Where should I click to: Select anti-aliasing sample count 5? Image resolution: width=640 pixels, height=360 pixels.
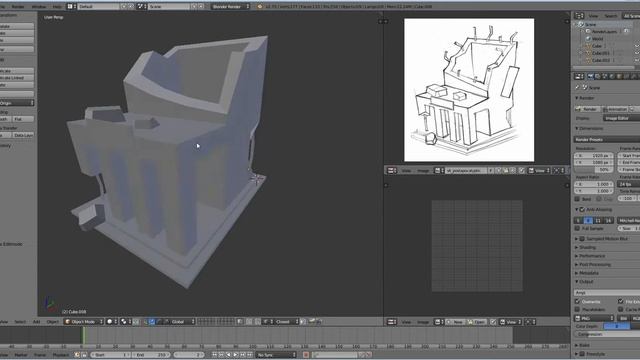coord(578,220)
